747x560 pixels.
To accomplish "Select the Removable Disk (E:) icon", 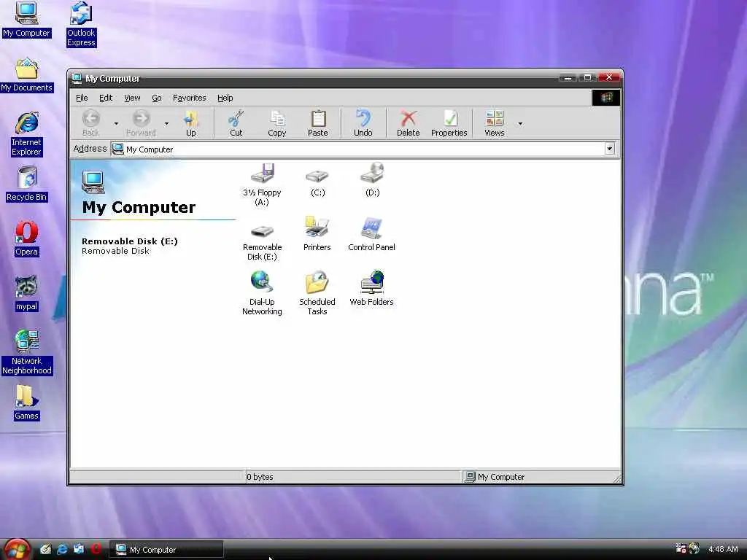I will 262,233.
